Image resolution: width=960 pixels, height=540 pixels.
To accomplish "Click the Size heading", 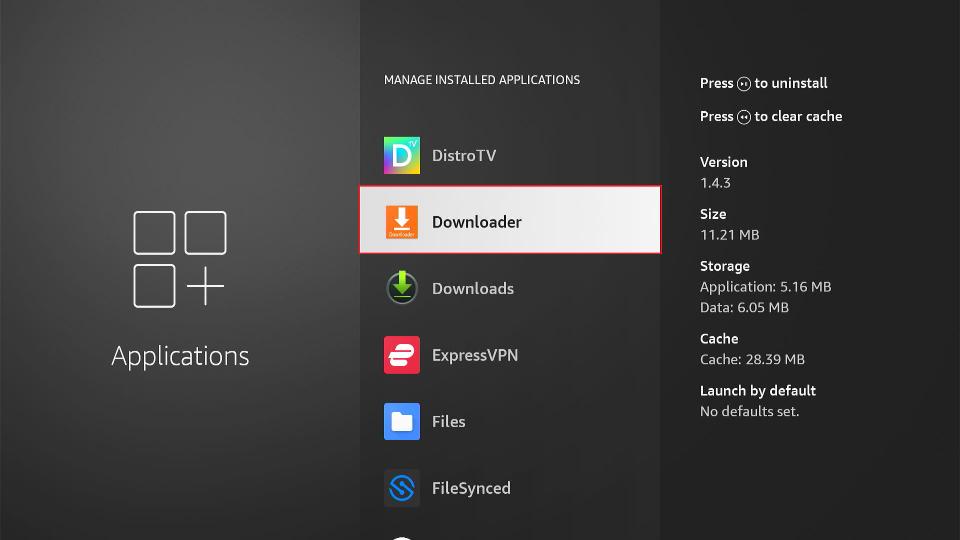I will [x=713, y=214].
